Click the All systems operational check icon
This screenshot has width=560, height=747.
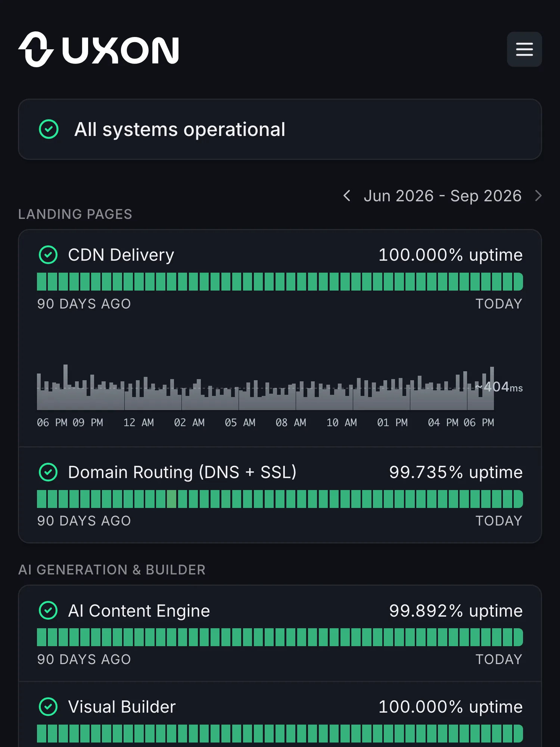(49, 129)
